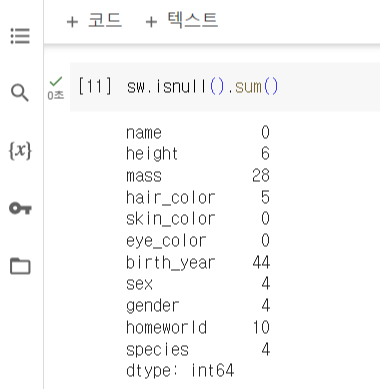Select the 'sex' row label
The width and height of the screenshot is (380, 389).
[139, 284]
